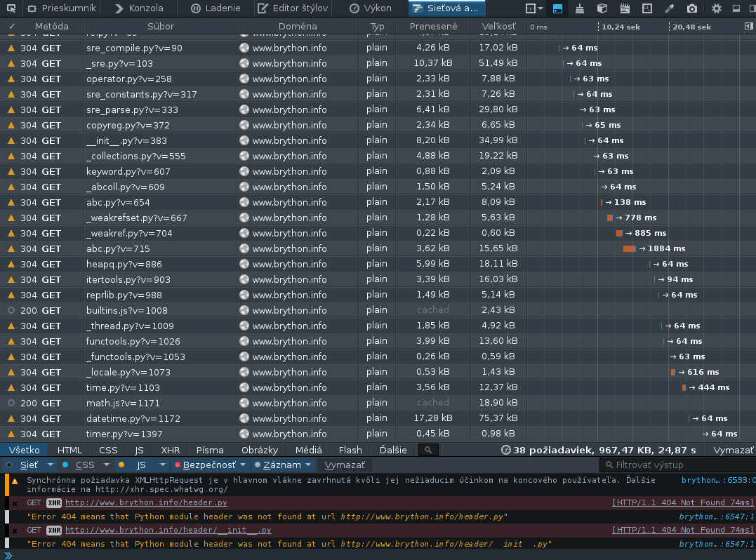Click the 1884 ms timeline bar
This screenshot has width=756, height=560.
[629, 248]
